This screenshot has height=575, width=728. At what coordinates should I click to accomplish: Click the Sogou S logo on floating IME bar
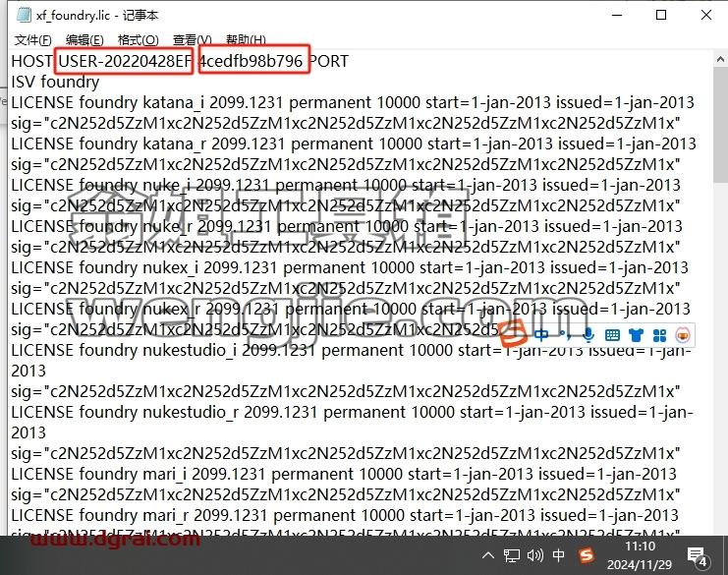pyautogui.click(x=515, y=333)
